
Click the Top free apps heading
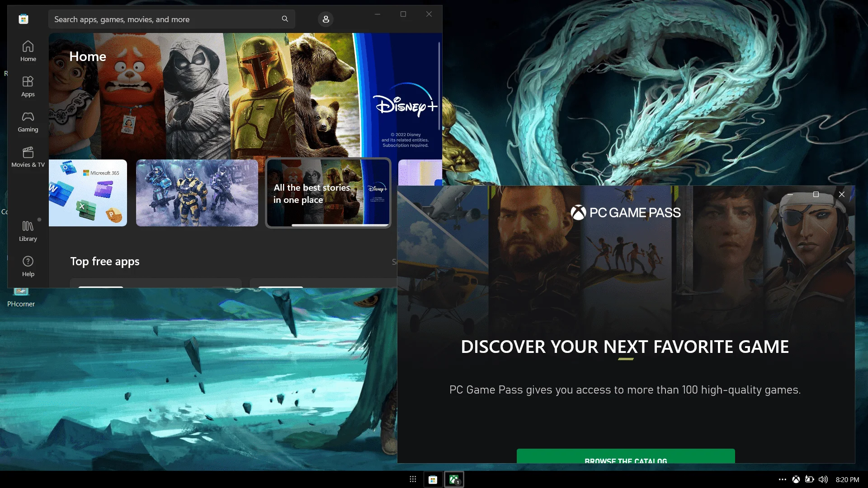point(105,261)
